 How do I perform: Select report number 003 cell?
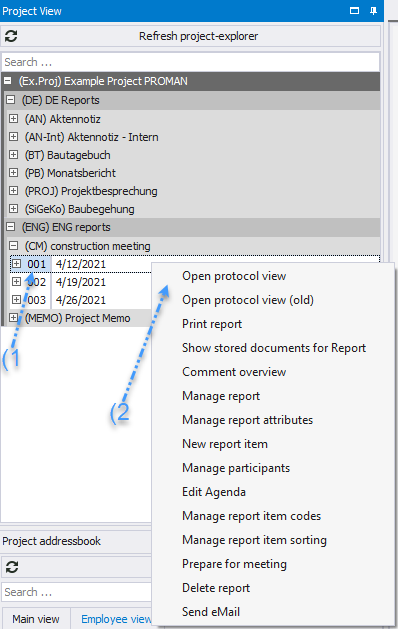37,300
